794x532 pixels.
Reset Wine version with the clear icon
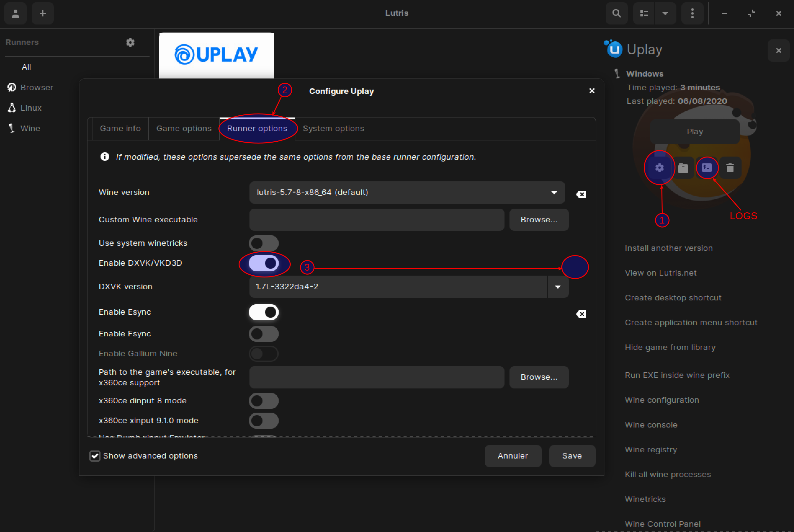(x=581, y=194)
